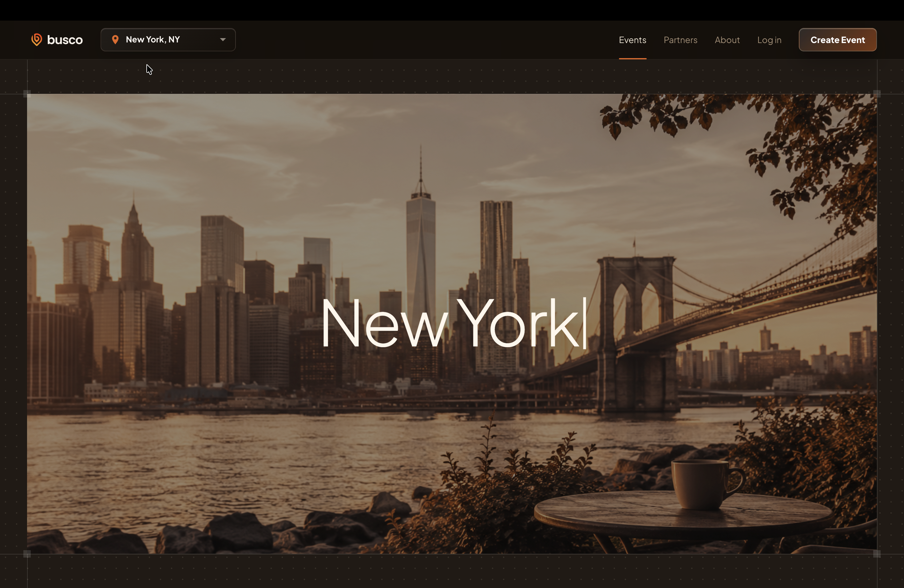Screen dimensions: 904x588
Task: Click the Log in link
Action: pyautogui.click(x=769, y=40)
